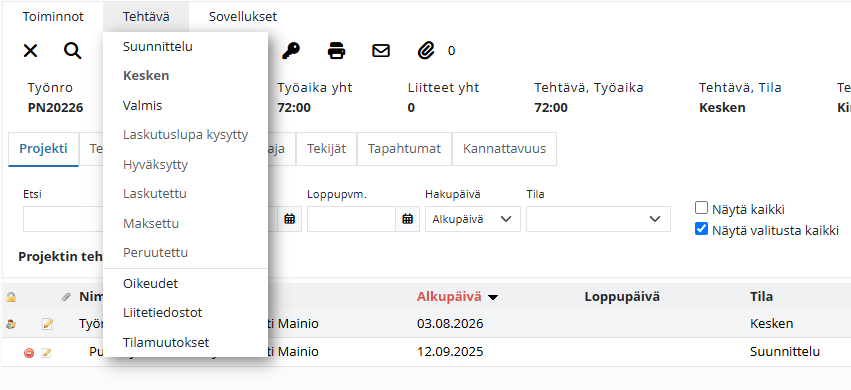Close the open Tehtävä menu
Viewport: 851px width, 390px height.
click(146, 17)
